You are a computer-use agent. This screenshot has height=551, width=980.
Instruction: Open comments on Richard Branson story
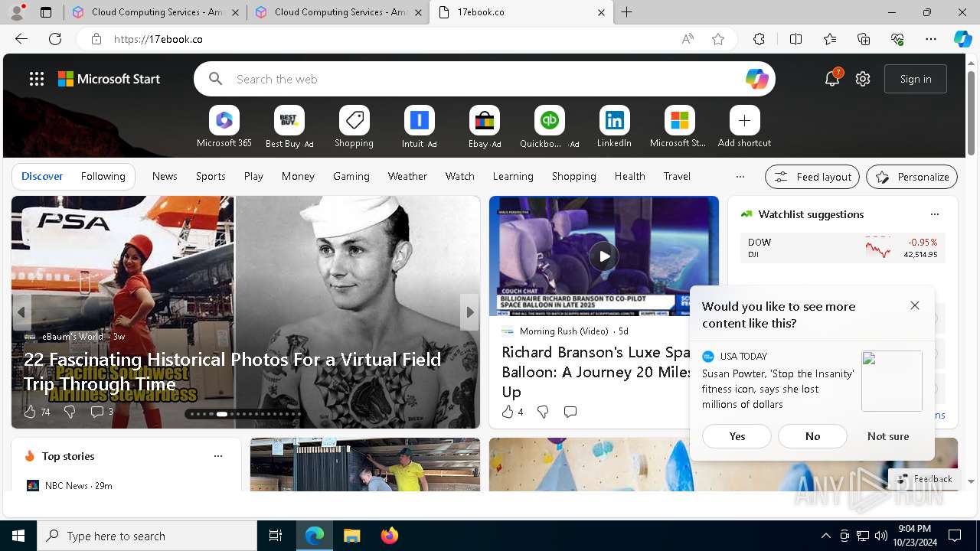click(570, 412)
